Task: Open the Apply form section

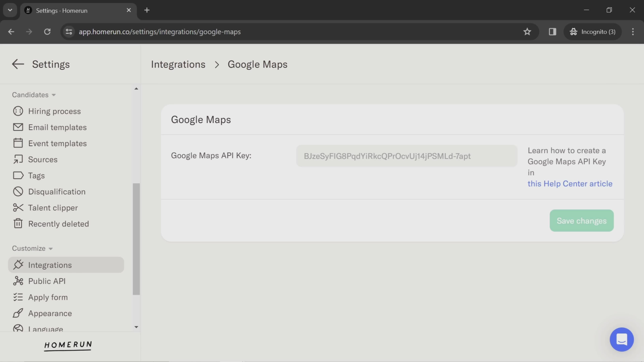Action: tap(48, 297)
